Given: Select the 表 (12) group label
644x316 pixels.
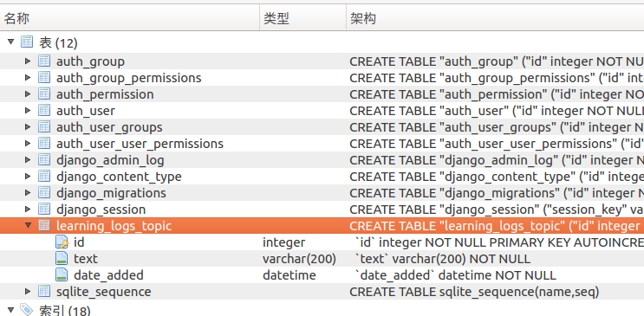Looking at the screenshot, I should click(58, 42).
